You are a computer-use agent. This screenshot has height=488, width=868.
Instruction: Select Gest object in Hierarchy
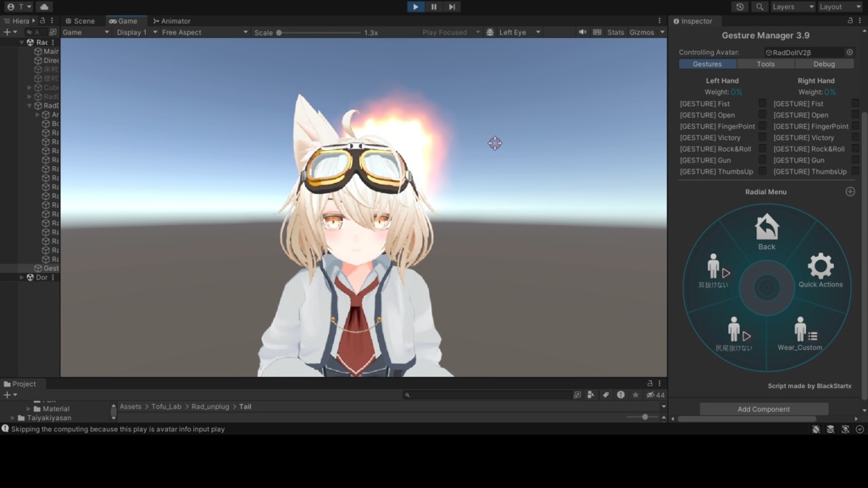(46, 269)
